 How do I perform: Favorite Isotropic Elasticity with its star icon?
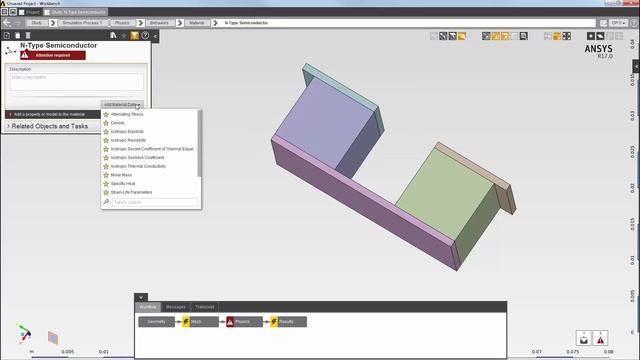tap(106, 131)
